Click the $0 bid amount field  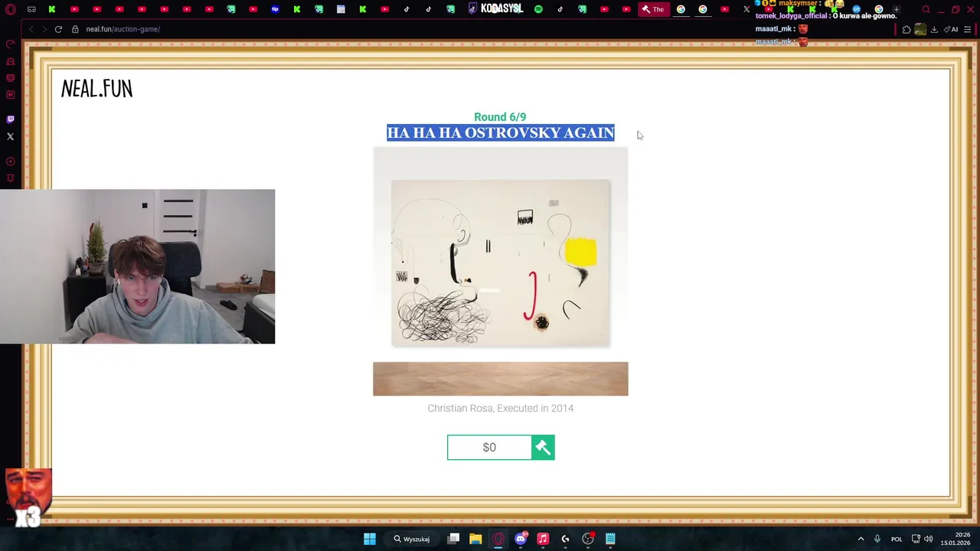489,448
